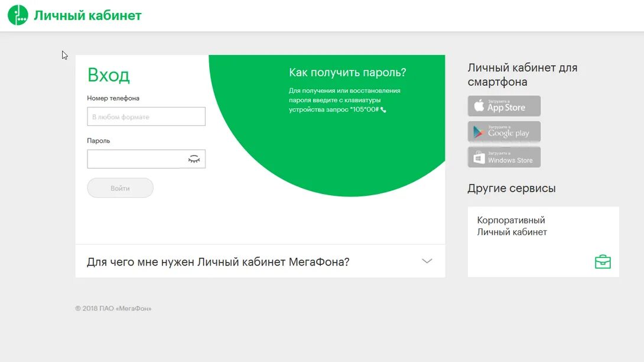Click the Пароль label text
The height and width of the screenshot is (362, 644).
coord(99,141)
